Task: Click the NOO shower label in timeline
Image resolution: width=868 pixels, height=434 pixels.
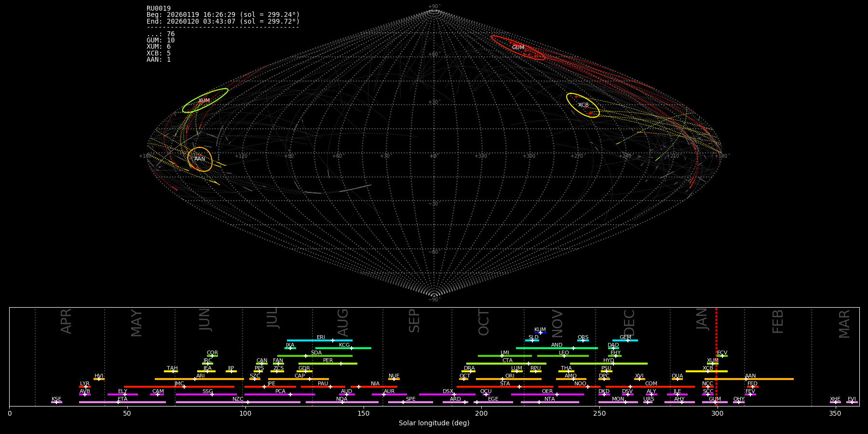Action: [580, 384]
